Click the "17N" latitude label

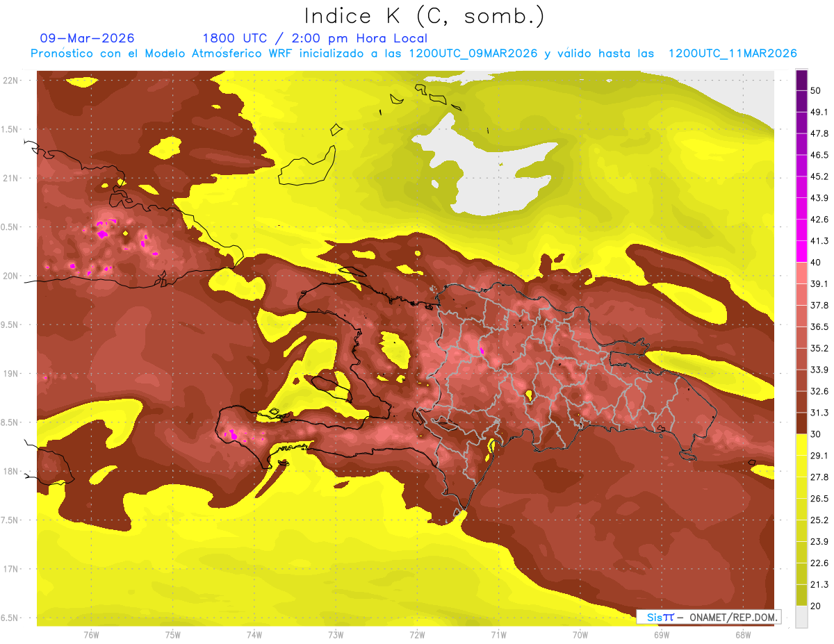(11, 570)
